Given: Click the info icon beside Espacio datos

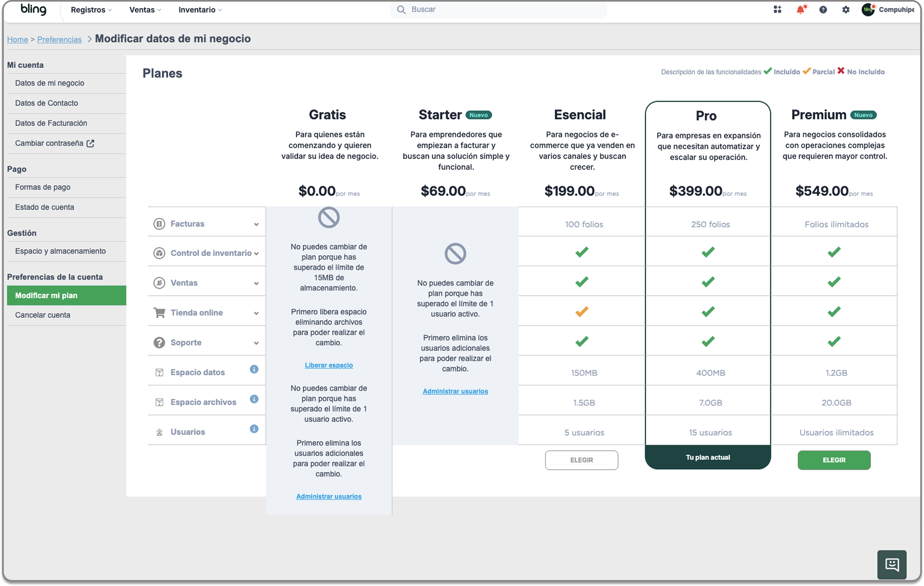Looking at the screenshot, I should click(x=254, y=369).
